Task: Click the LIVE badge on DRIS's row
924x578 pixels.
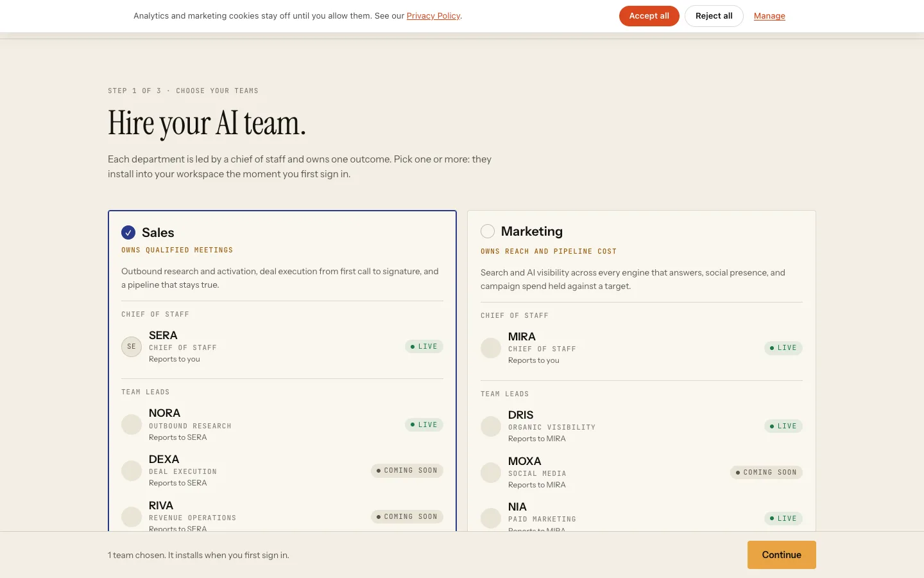Action: tap(783, 426)
